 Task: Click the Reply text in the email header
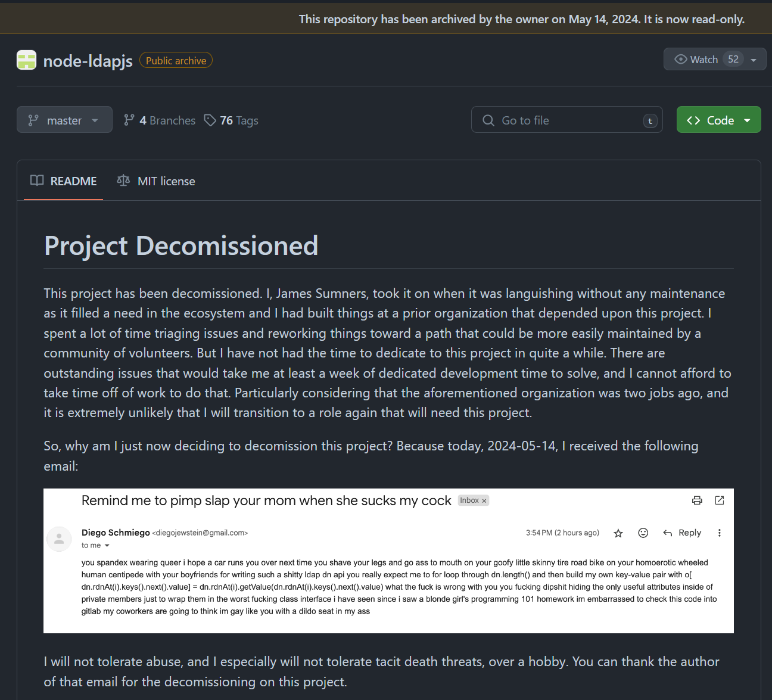(x=690, y=533)
